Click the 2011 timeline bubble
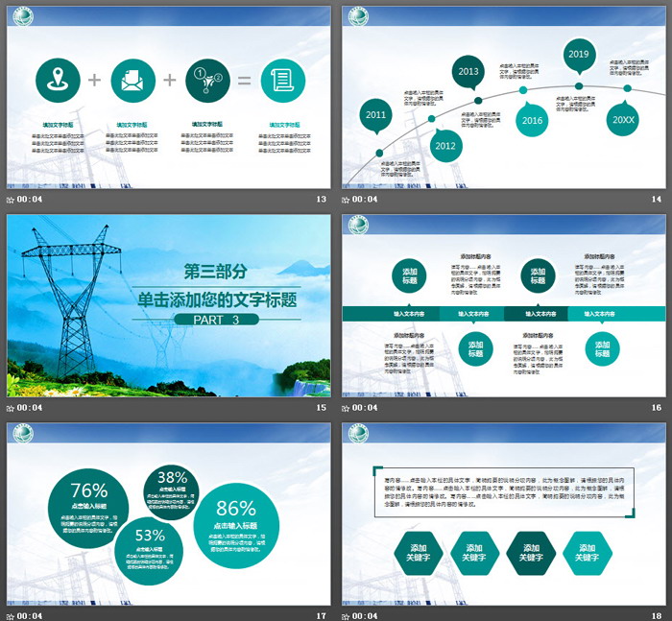Screen dimensions: 672x621 tap(376, 115)
